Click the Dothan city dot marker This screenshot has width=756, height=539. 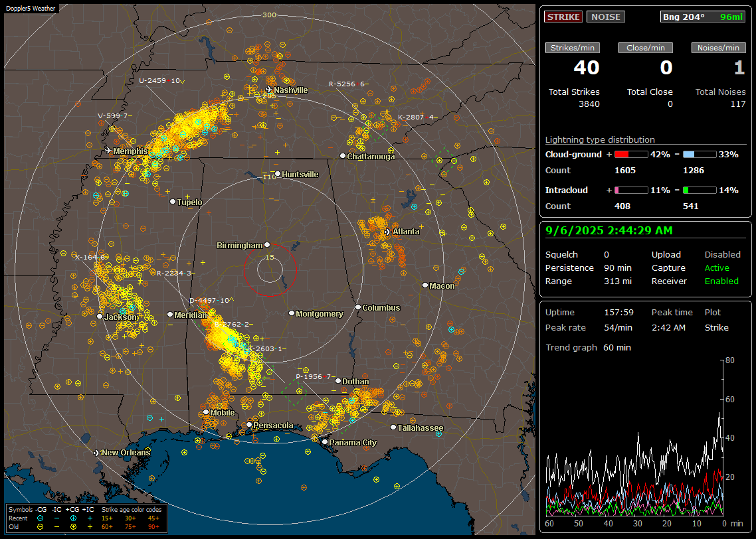tap(338, 381)
